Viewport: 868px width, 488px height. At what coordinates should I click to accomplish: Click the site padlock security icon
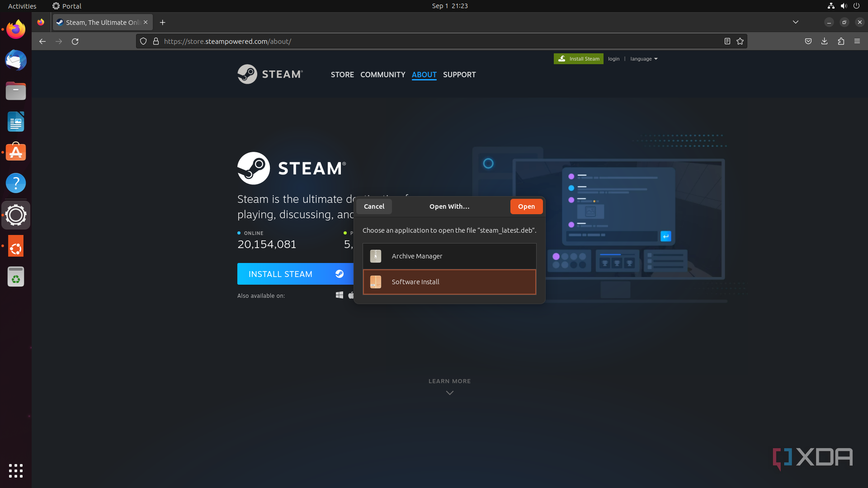pos(156,41)
